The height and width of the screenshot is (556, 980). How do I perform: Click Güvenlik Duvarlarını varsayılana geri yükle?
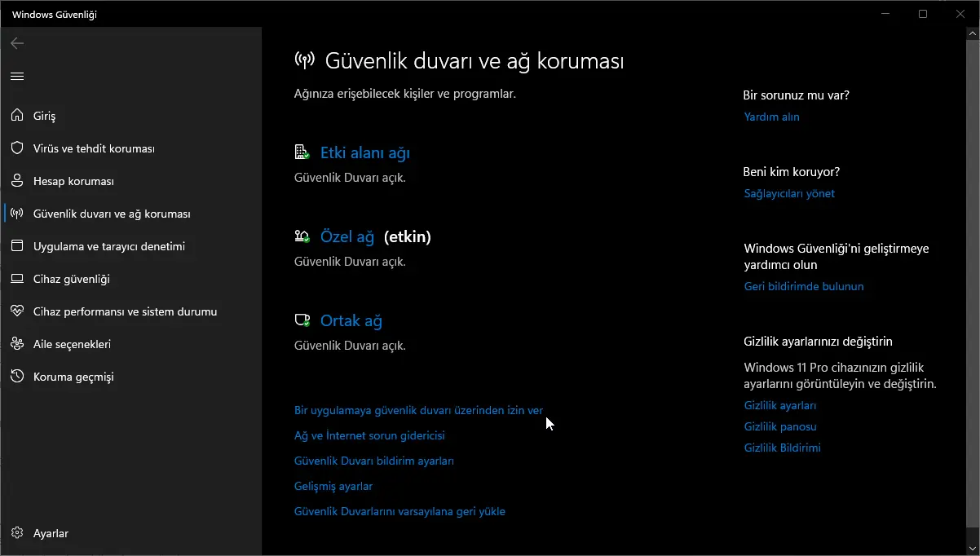pyautogui.click(x=400, y=512)
